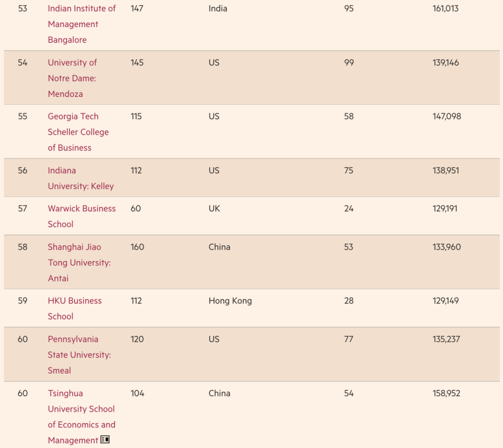Click the icon beside Tsinghua Management
The height and width of the screenshot is (448, 503).
click(x=105, y=439)
